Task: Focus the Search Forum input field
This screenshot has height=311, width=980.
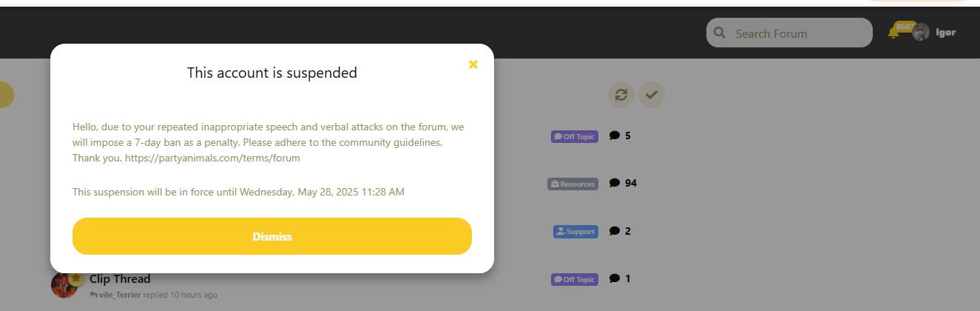Action: (x=799, y=33)
